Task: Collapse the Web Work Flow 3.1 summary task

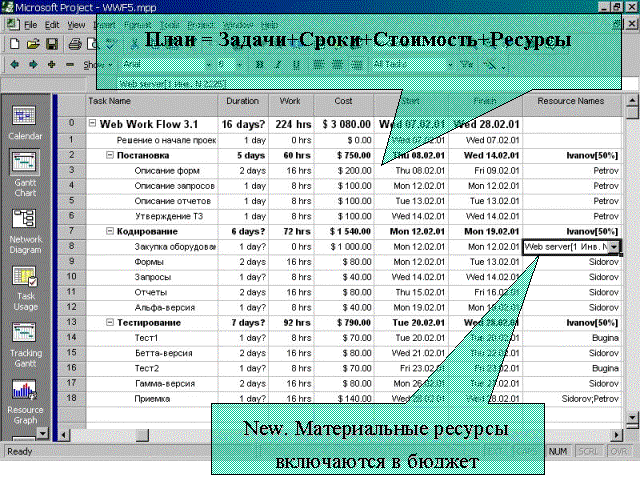Action: point(93,123)
